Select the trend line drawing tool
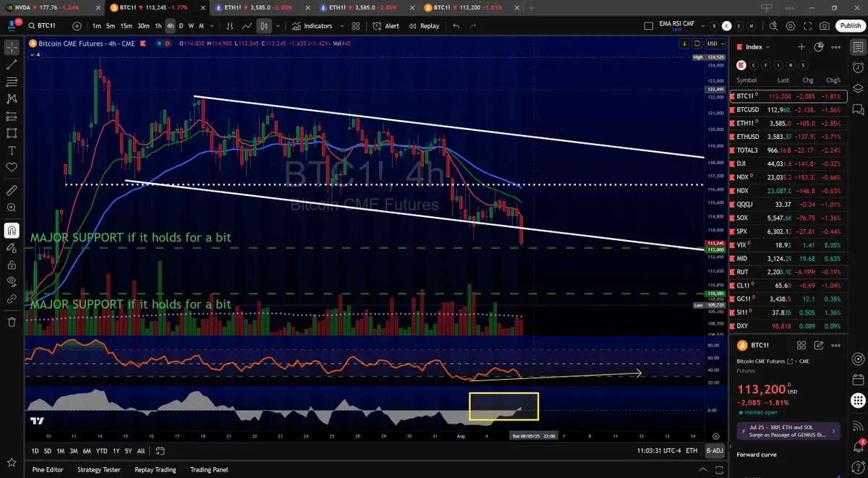 (x=12, y=64)
